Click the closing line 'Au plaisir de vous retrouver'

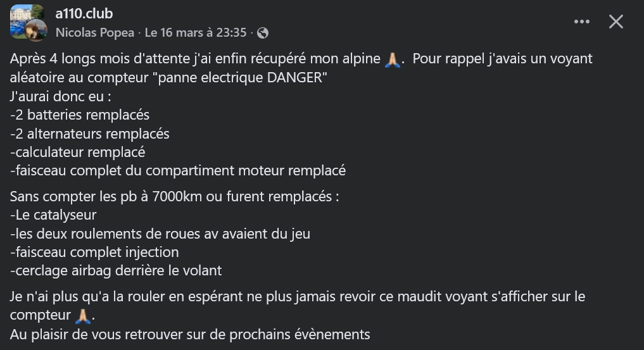[190, 334]
